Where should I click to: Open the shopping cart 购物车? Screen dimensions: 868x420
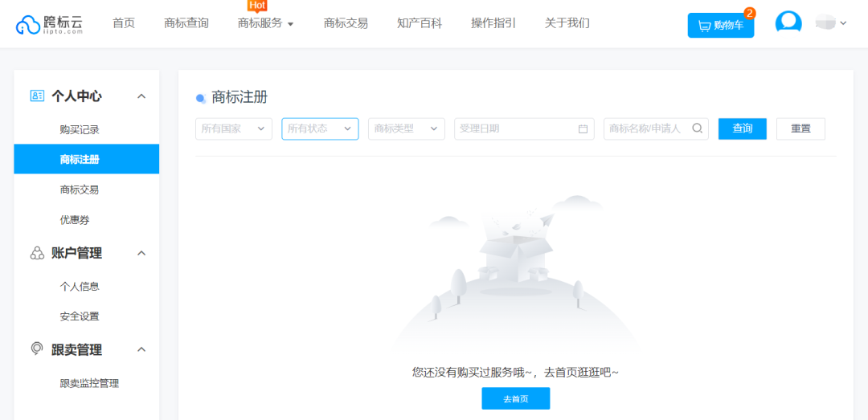(x=720, y=26)
